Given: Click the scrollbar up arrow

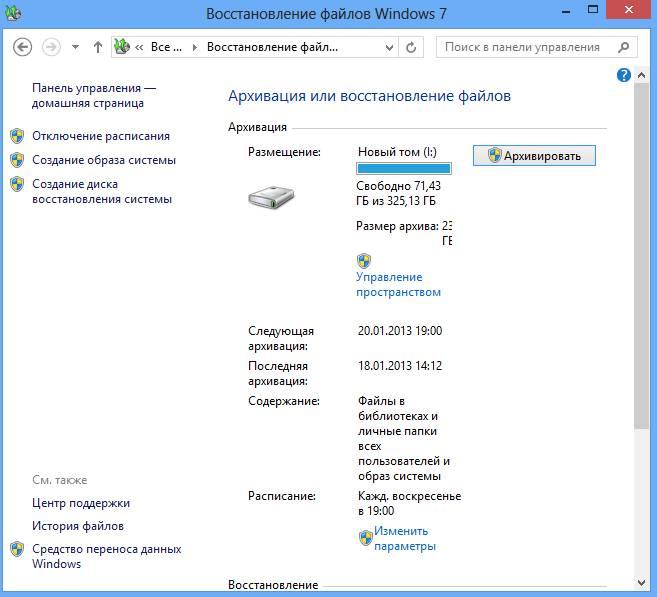Looking at the screenshot, I should [x=641, y=75].
